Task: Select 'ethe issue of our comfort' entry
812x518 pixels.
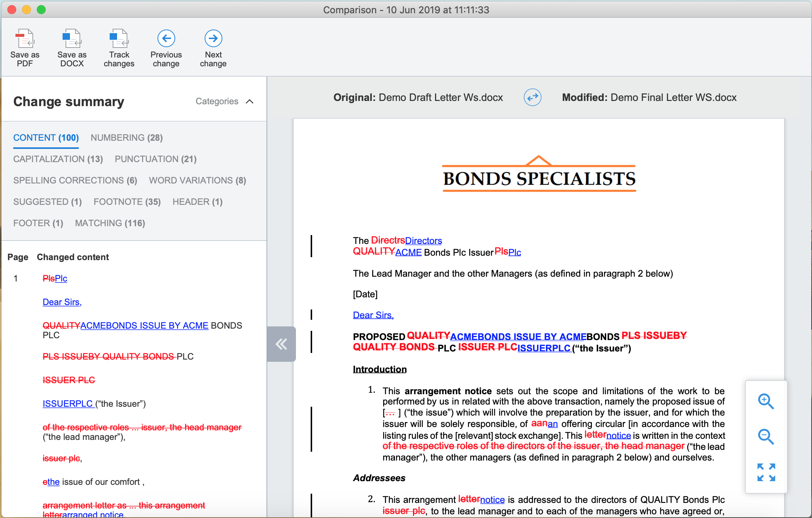Action: point(93,482)
